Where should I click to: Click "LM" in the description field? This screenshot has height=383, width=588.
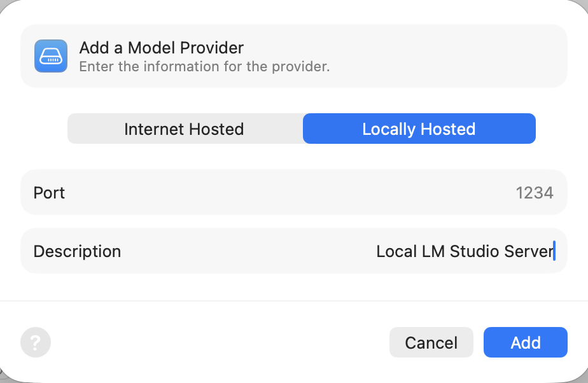point(433,251)
